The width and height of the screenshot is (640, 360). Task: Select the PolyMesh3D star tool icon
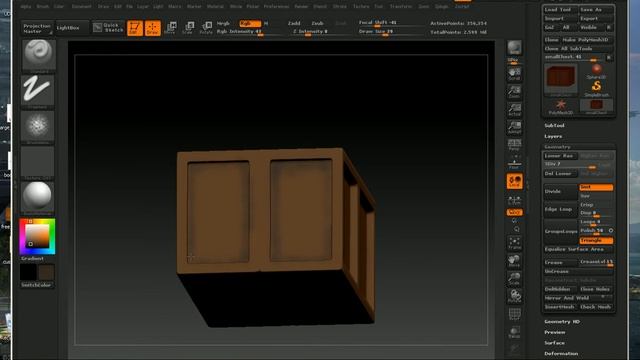pyautogui.click(x=561, y=107)
